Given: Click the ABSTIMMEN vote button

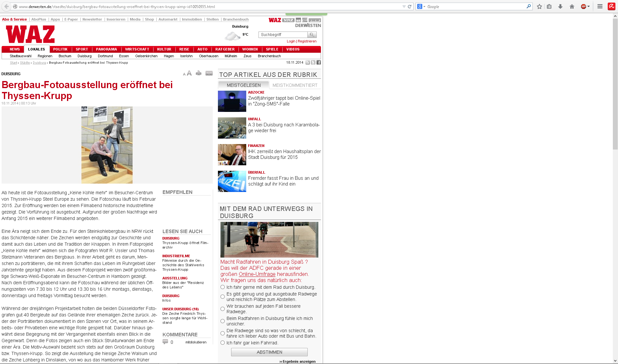Looking at the screenshot, I should tap(269, 352).
